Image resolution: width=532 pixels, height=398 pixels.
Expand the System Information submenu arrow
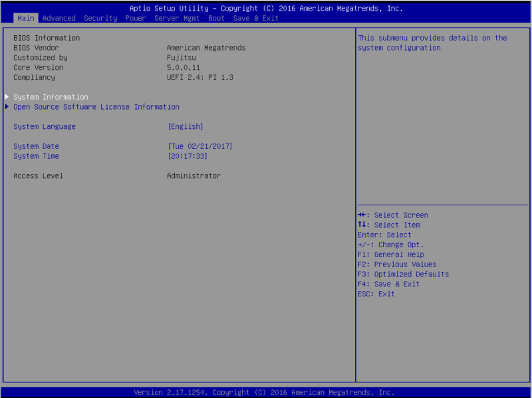[x=7, y=97]
